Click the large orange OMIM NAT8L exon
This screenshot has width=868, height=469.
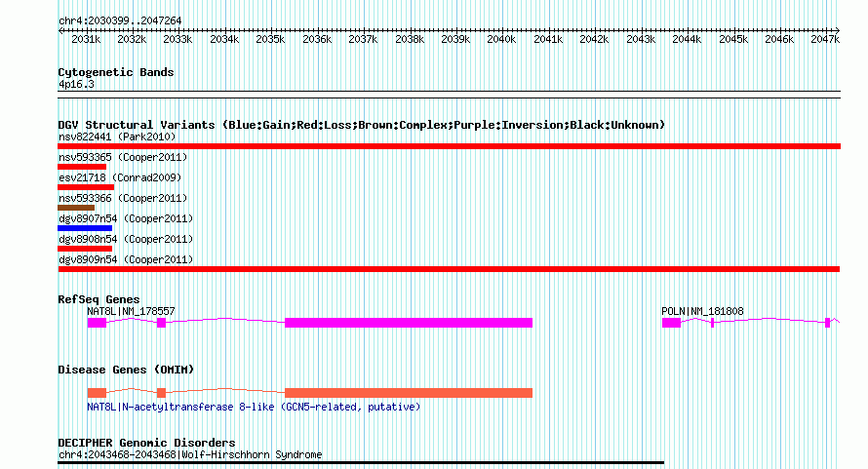coord(409,393)
